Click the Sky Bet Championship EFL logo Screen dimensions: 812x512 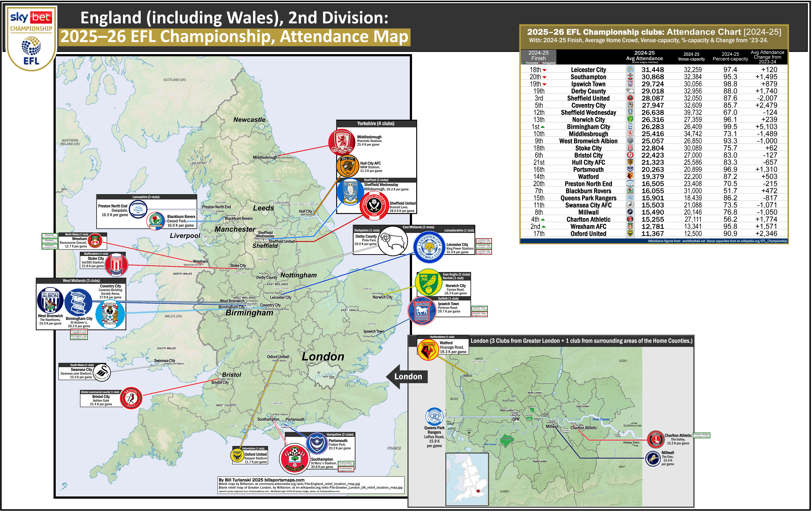tap(31, 38)
